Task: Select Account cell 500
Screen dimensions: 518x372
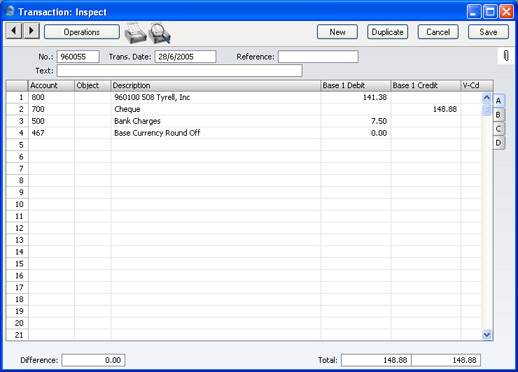Action: point(51,121)
